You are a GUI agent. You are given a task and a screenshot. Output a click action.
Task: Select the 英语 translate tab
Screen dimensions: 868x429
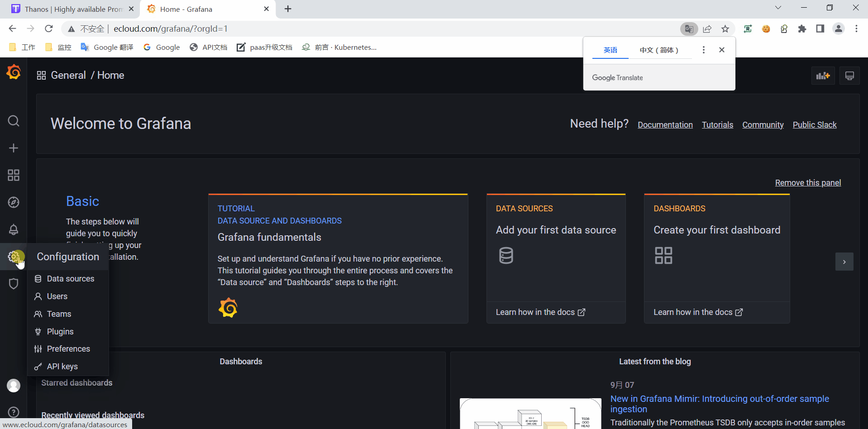(610, 50)
